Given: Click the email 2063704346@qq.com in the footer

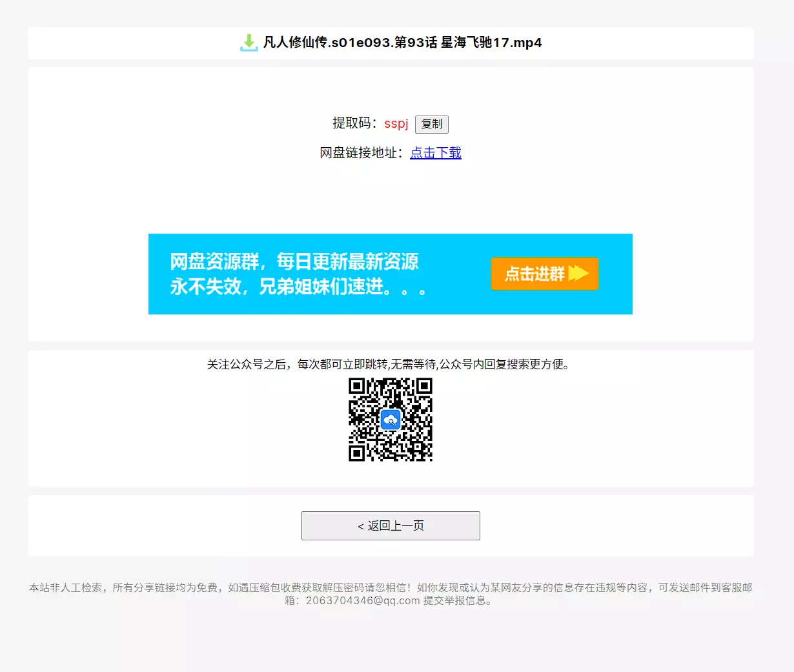Looking at the screenshot, I should (x=363, y=600).
